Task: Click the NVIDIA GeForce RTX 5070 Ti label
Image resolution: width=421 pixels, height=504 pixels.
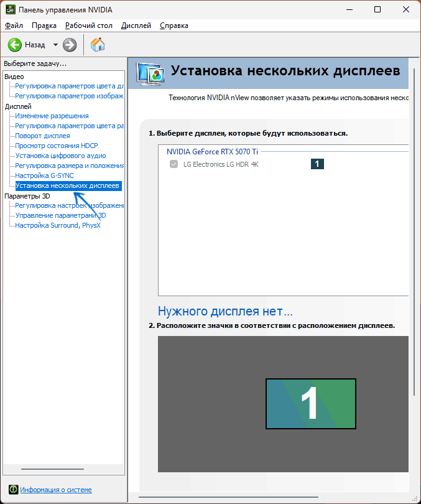Action: (x=212, y=151)
